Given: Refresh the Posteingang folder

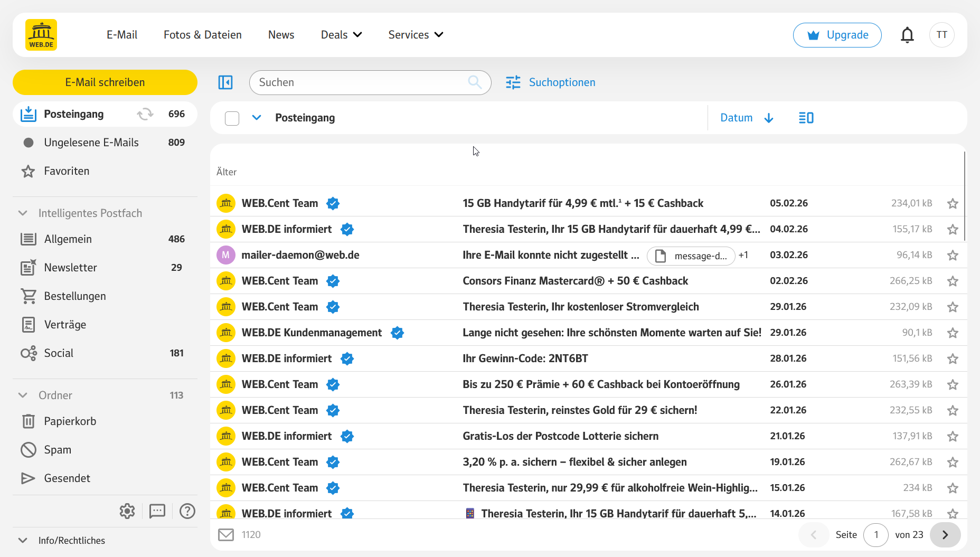Looking at the screenshot, I should (145, 114).
